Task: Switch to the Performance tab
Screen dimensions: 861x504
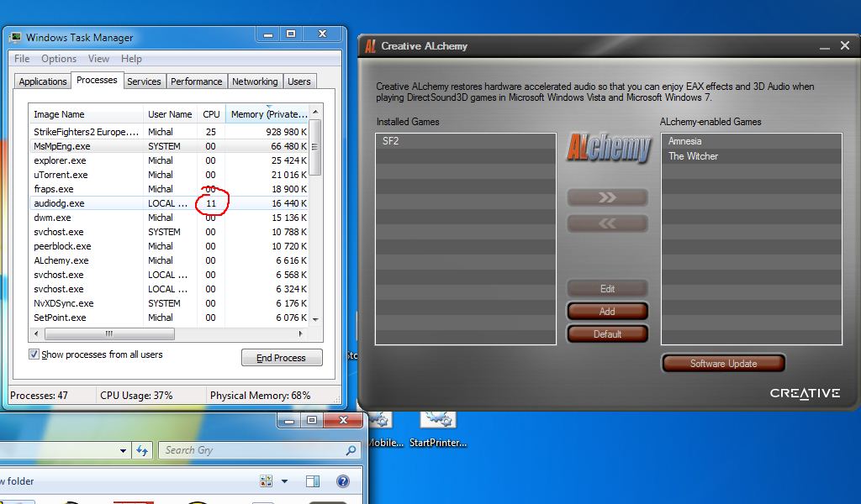Action: pyautogui.click(x=196, y=81)
